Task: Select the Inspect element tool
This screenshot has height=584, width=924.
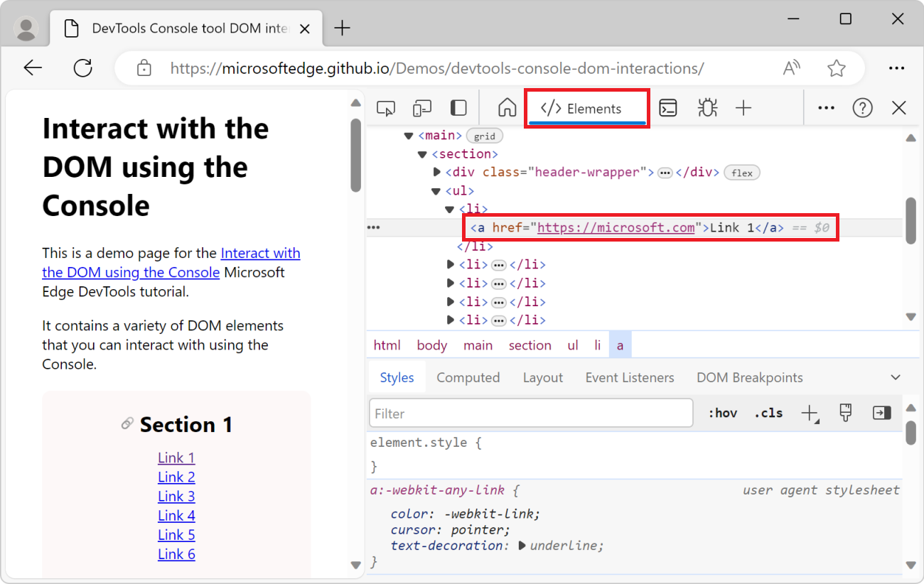Action: point(386,107)
